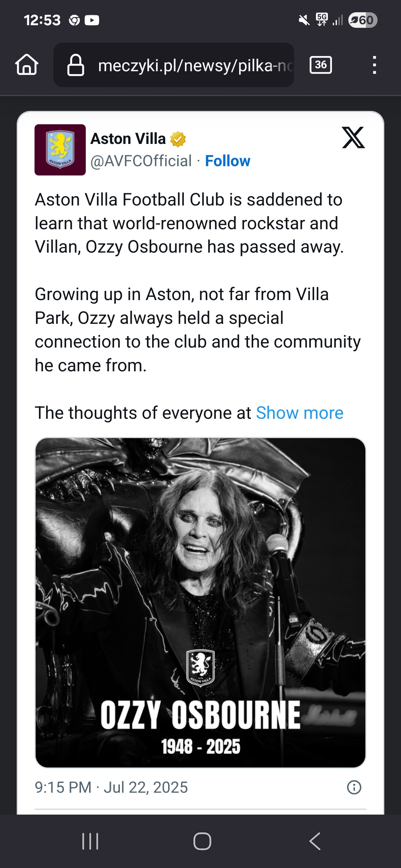
Task: Open the @AVFCOfficial handle
Action: click(141, 161)
